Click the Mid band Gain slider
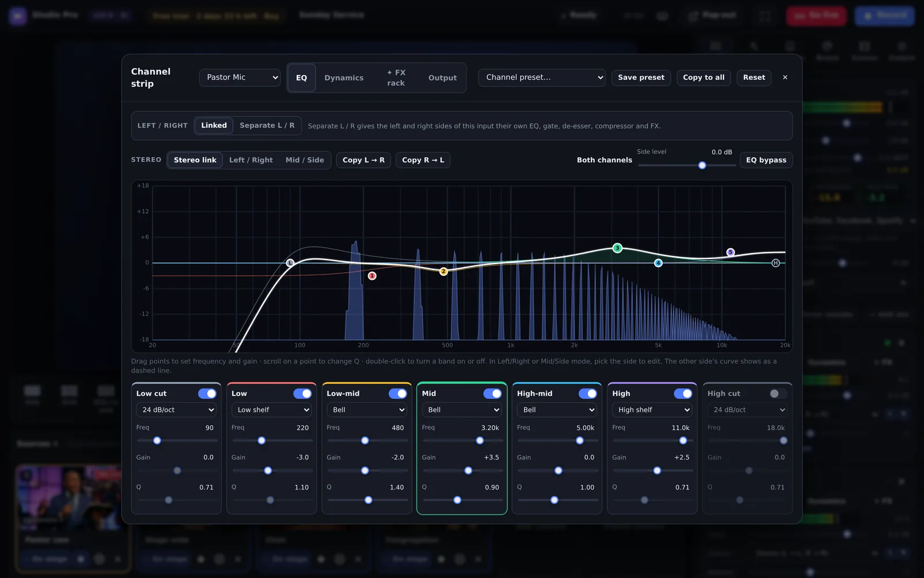The width and height of the screenshot is (924, 578). 462,470
